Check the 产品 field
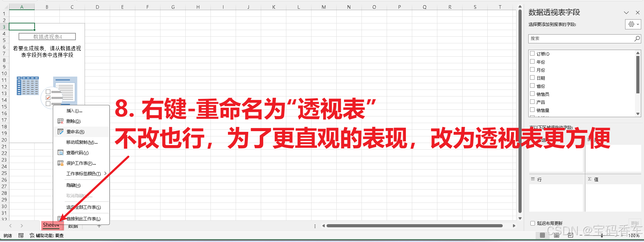Viewport: 644px width, 242px height. (532, 102)
